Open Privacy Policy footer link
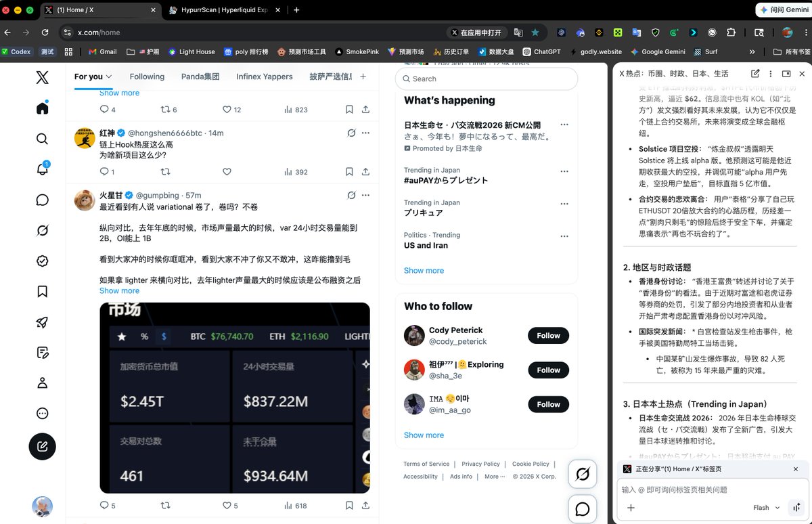This screenshot has height=524, width=812. 480,464
